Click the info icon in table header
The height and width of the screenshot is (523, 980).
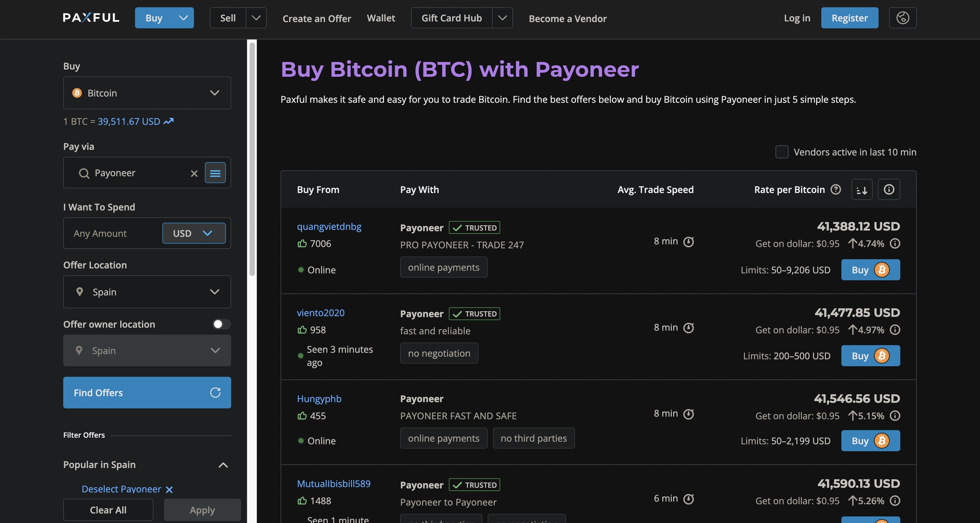tap(889, 189)
